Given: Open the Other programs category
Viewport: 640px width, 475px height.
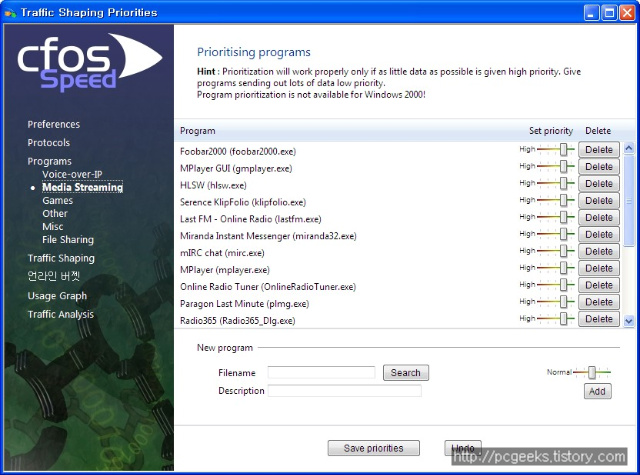Looking at the screenshot, I should [x=55, y=213].
